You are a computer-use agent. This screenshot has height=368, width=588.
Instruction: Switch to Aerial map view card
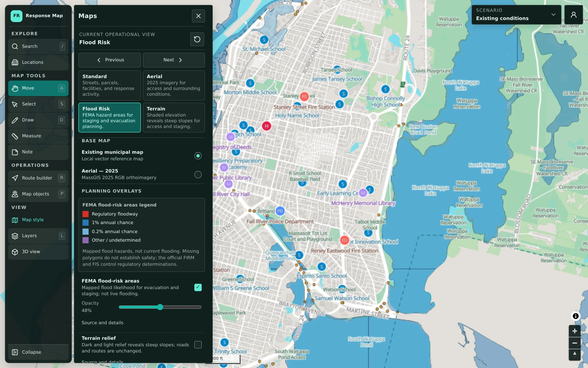pyautogui.click(x=174, y=85)
